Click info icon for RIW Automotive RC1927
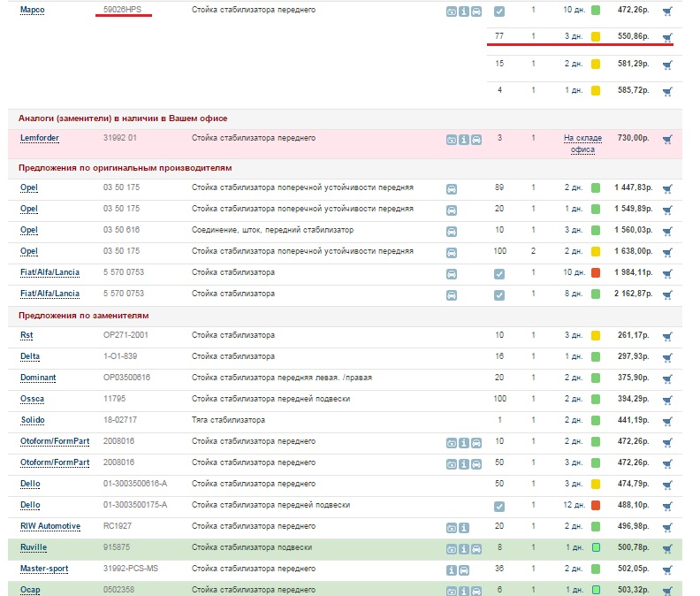The width and height of the screenshot is (700, 596). tap(464, 527)
